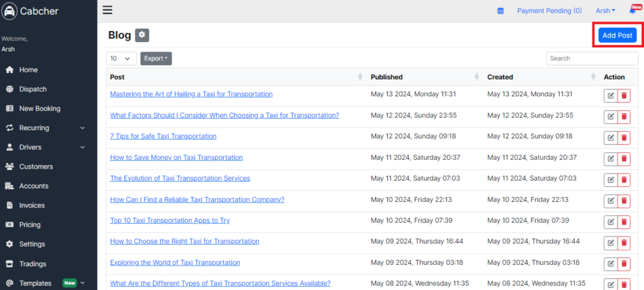Image resolution: width=644 pixels, height=290 pixels.
Task: Open the notification bell icon
Action: 633,11
